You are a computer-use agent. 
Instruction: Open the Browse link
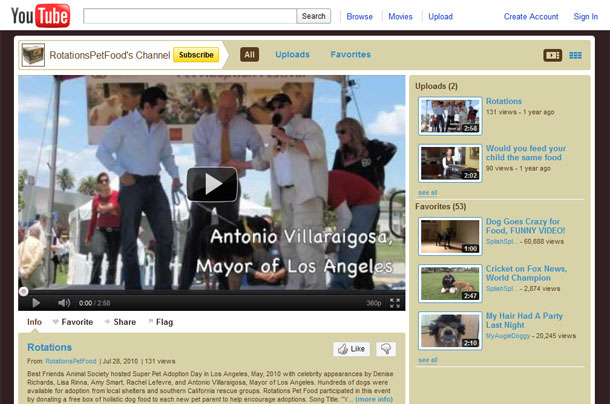(359, 16)
